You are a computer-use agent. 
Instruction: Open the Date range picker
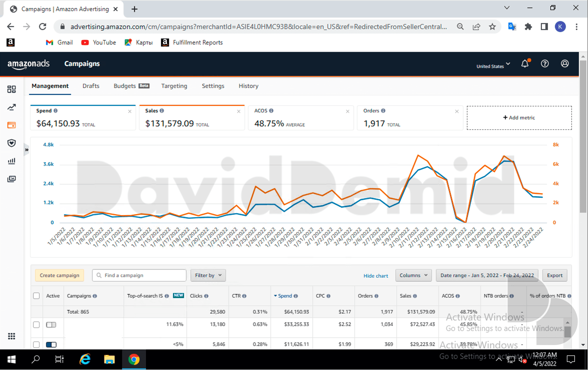(x=487, y=275)
